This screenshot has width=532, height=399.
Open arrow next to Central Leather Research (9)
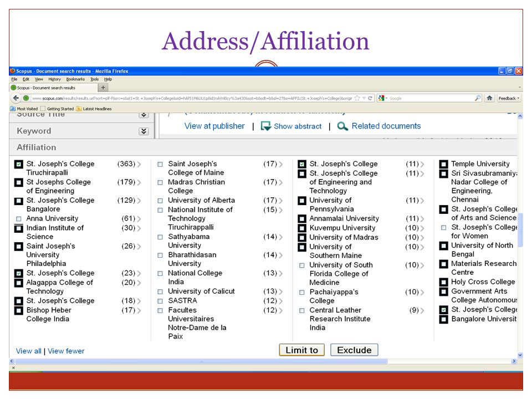[422, 310]
